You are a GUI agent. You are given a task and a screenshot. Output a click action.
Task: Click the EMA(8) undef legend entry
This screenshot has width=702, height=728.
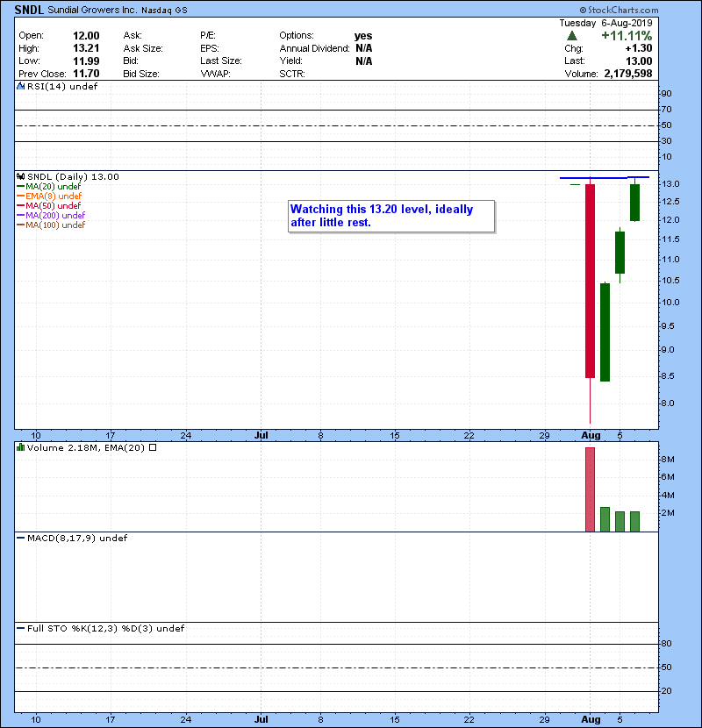click(49, 196)
